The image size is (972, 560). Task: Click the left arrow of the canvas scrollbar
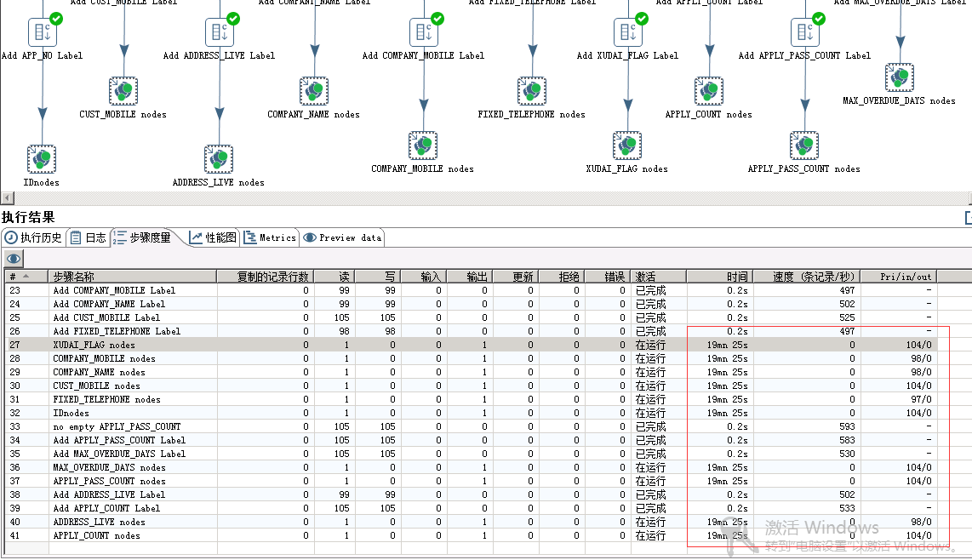click(6, 197)
